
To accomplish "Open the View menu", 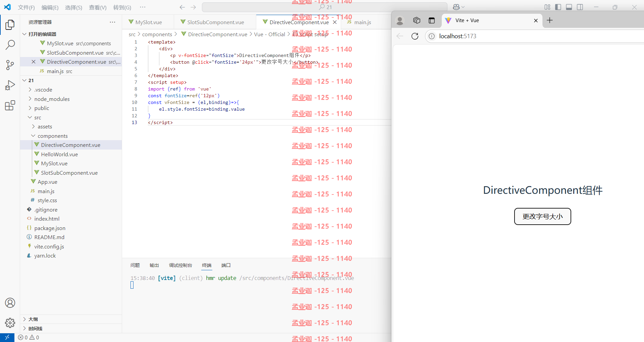I will (98, 7).
